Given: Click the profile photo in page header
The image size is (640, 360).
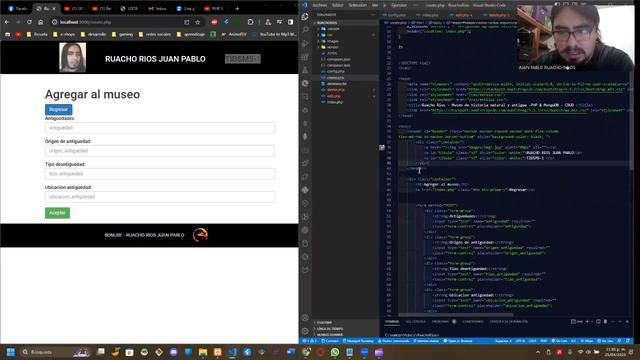Looking at the screenshot, I should [x=73, y=58].
